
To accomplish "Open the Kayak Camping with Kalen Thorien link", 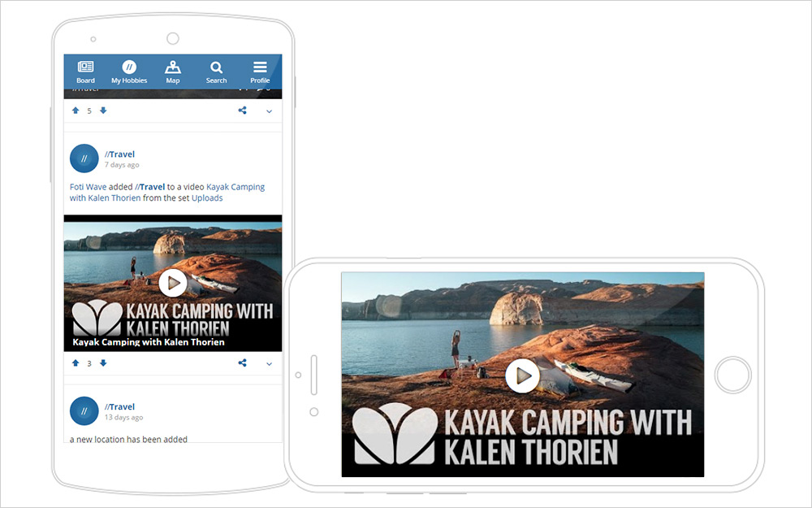I will (166, 193).
